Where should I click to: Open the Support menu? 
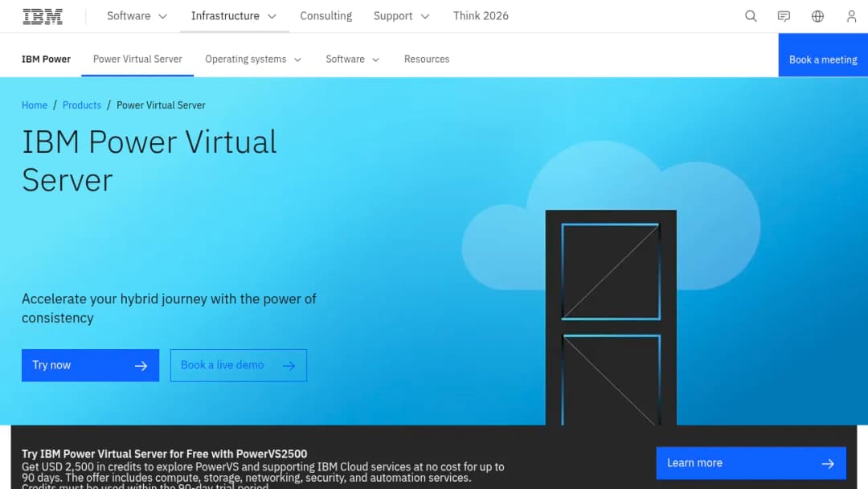coord(402,16)
